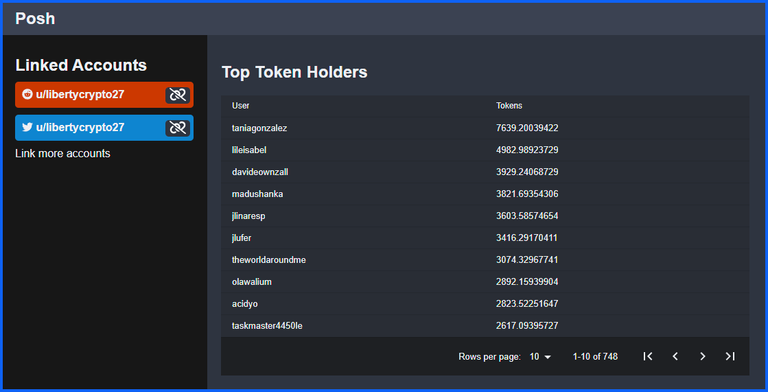Open the Rows per page dropdown
Image resolution: width=768 pixels, height=392 pixels.
coord(540,357)
